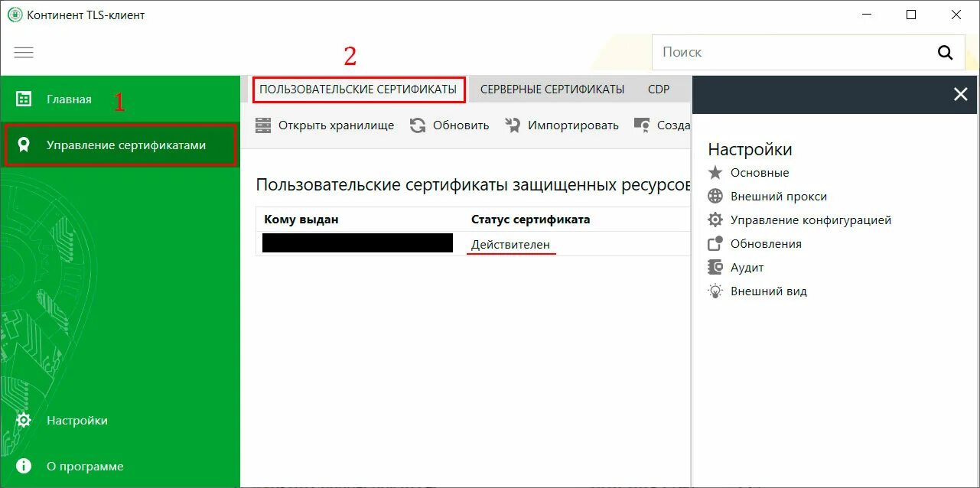Image resolution: width=980 pixels, height=488 pixels.
Task: Open Внешний прокси settings
Action: click(x=779, y=197)
